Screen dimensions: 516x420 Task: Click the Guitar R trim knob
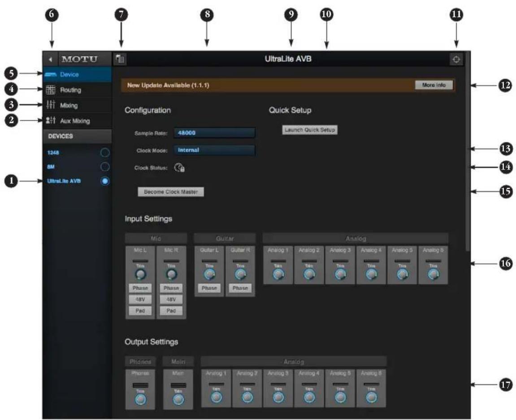click(x=241, y=274)
